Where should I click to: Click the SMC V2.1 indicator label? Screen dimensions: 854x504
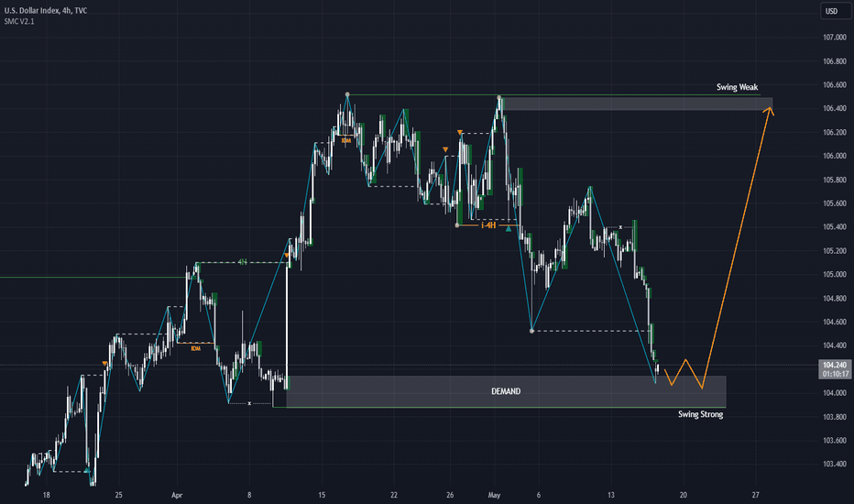point(19,21)
